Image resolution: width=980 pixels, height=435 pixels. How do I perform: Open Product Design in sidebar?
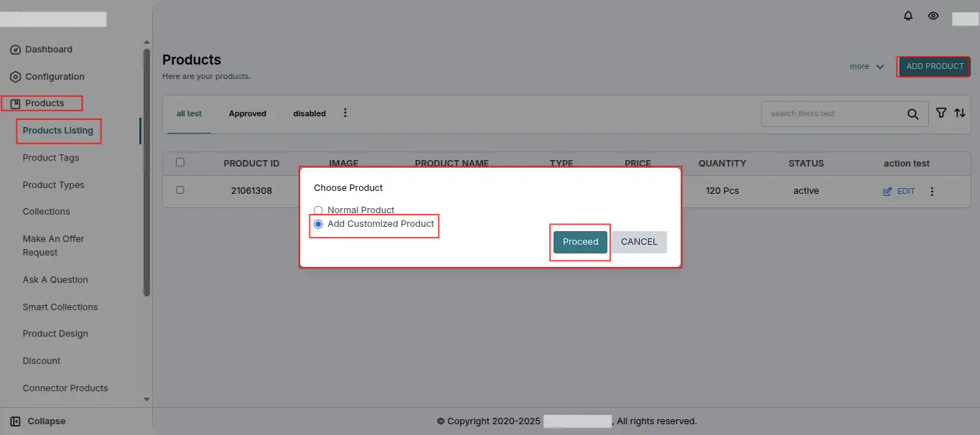pos(55,334)
